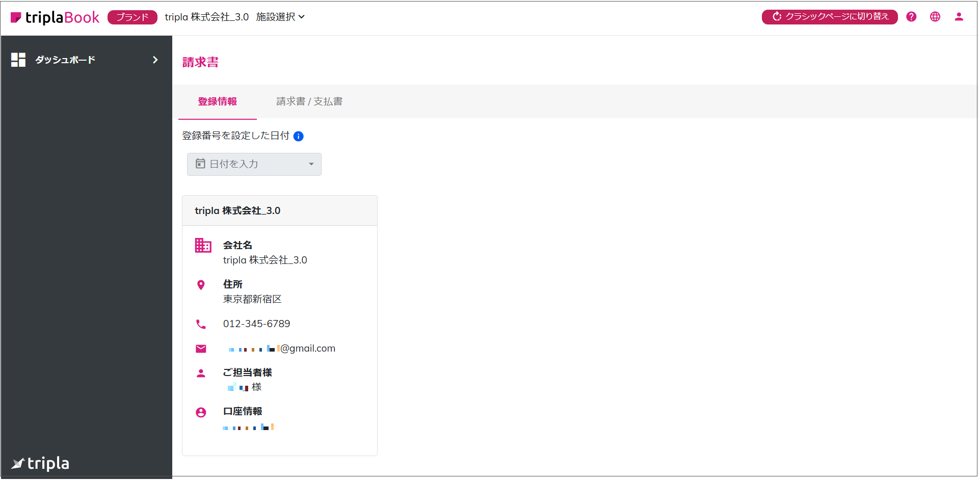Click the 登録番号を設定した日付 label
This screenshot has height=480, width=980.
click(x=235, y=136)
